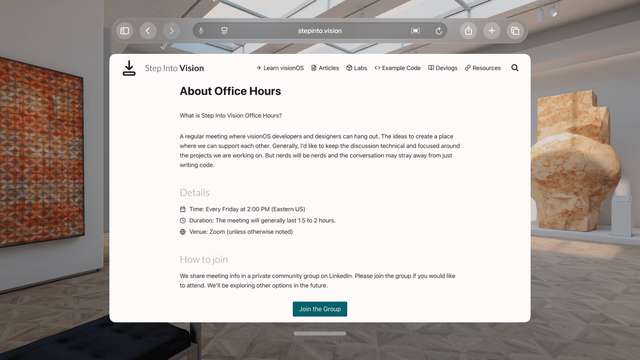
Task: Click "What is Step Into Vision Office Hours?"
Action: coord(231,116)
